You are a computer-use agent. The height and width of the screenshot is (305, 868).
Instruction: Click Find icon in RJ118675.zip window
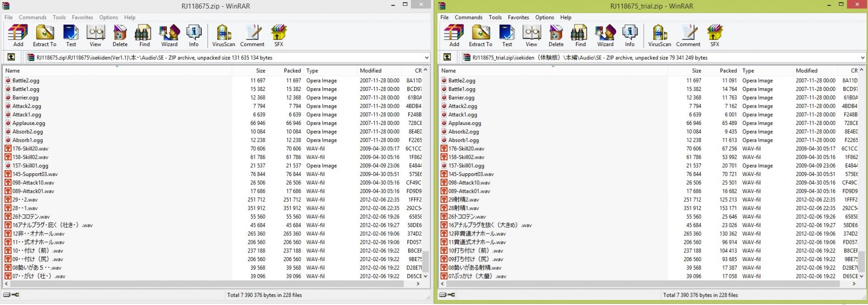click(144, 36)
